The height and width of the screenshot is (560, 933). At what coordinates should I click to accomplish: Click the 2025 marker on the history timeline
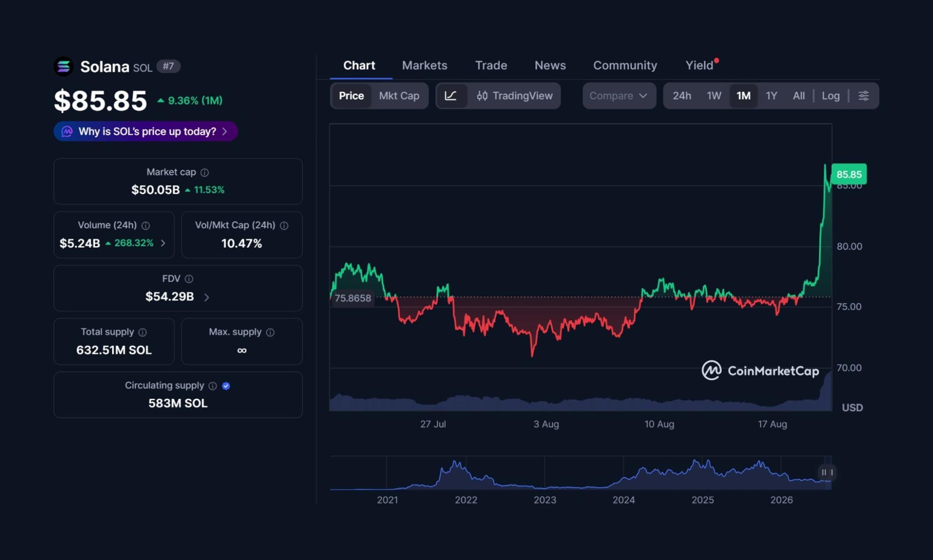coord(702,500)
